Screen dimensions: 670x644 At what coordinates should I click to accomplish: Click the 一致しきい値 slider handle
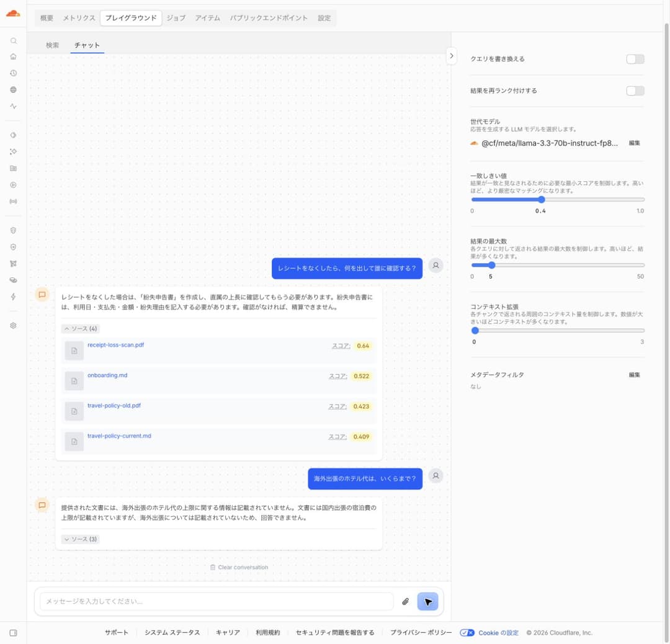pos(542,200)
